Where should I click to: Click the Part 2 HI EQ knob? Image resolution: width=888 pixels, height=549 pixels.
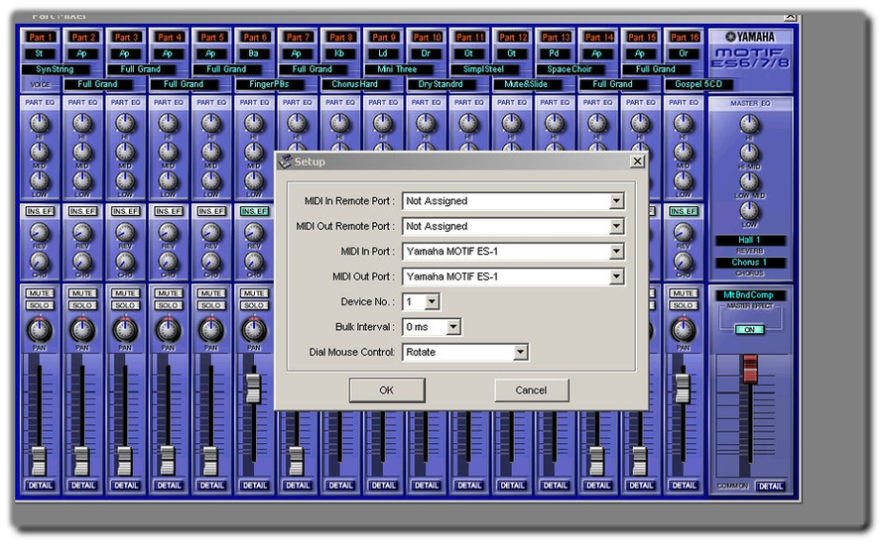[82, 122]
